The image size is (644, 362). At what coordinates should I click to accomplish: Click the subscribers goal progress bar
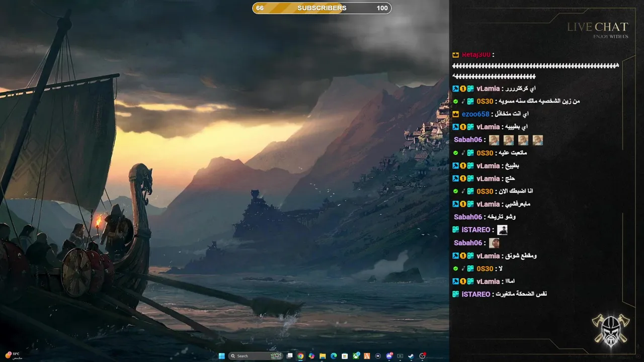(x=322, y=8)
